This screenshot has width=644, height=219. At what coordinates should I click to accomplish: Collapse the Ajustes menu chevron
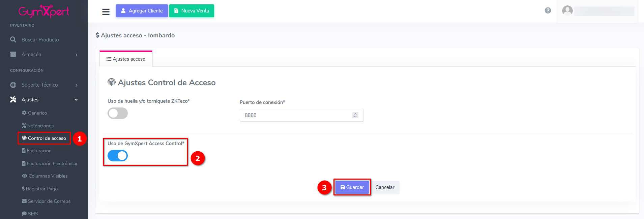(x=76, y=100)
